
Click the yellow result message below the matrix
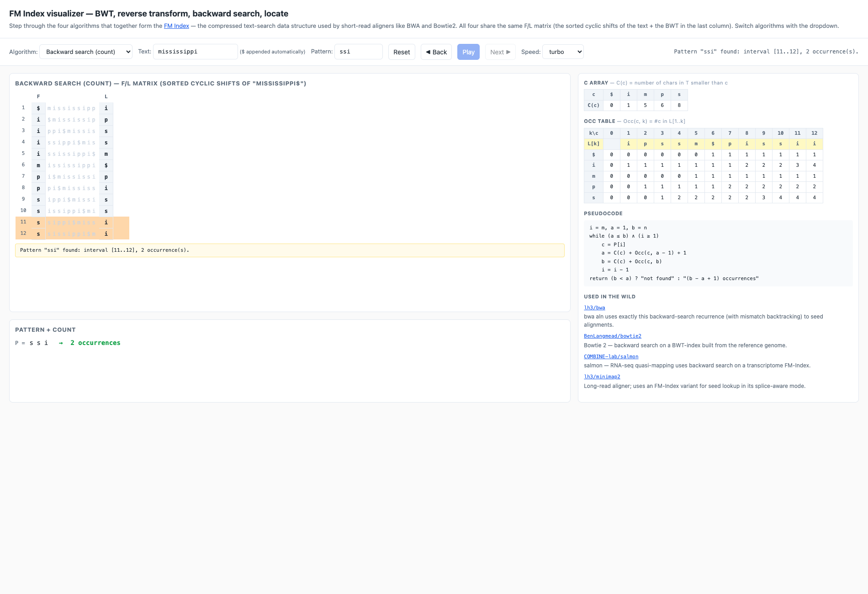coord(290,250)
